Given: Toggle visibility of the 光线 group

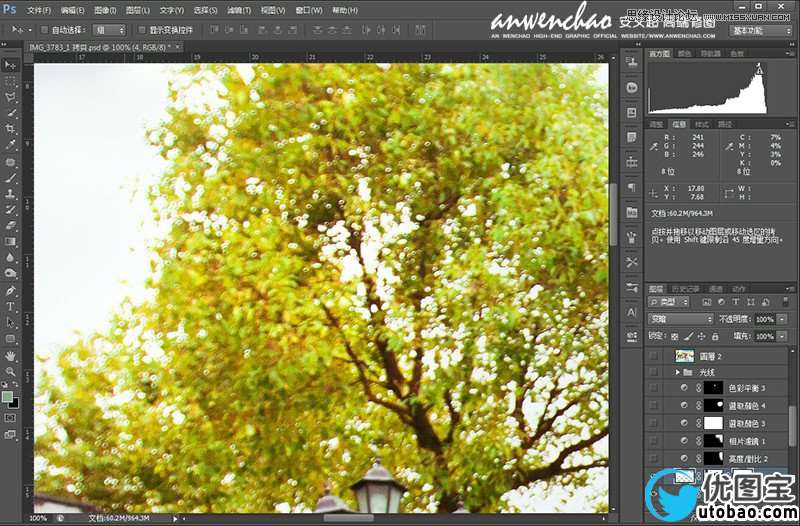Looking at the screenshot, I should click(x=654, y=372).
